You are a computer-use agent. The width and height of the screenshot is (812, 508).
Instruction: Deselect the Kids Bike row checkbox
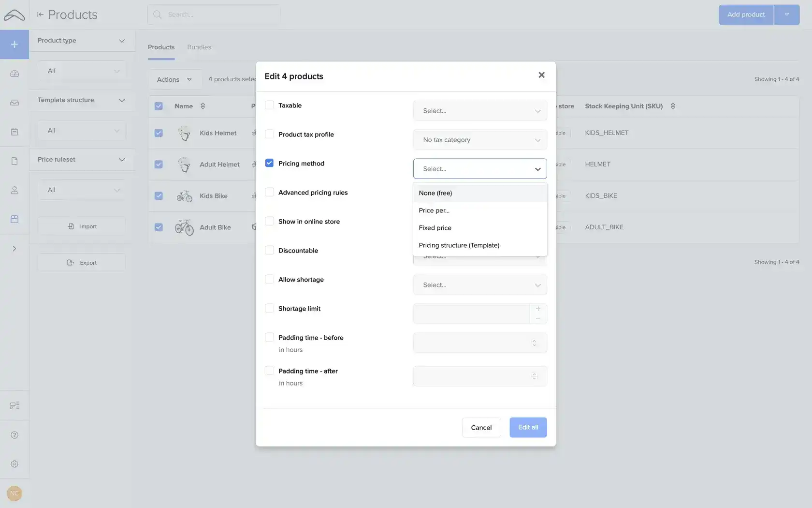159,195
